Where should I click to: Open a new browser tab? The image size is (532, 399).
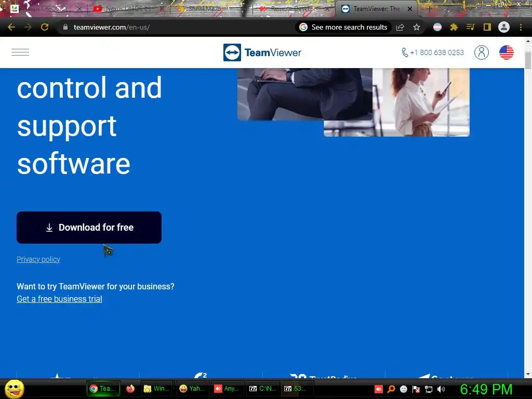[429, 9]
